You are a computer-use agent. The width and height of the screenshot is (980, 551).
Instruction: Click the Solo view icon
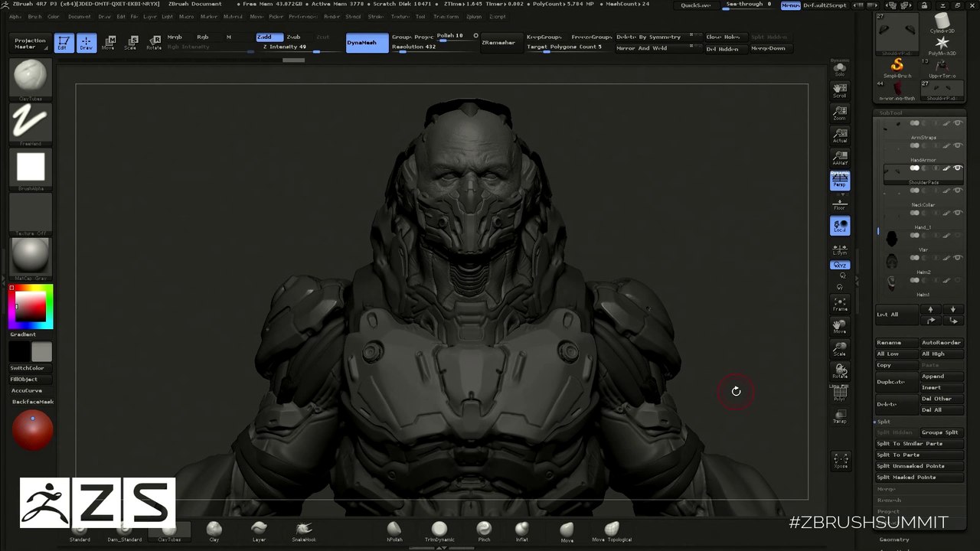pos(840,70)
